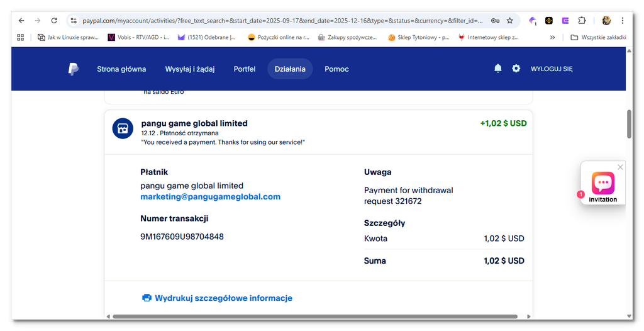644x331 pixels.
Task: Click 'Payment for withdrawal request 321672' note
Action: 408,196
